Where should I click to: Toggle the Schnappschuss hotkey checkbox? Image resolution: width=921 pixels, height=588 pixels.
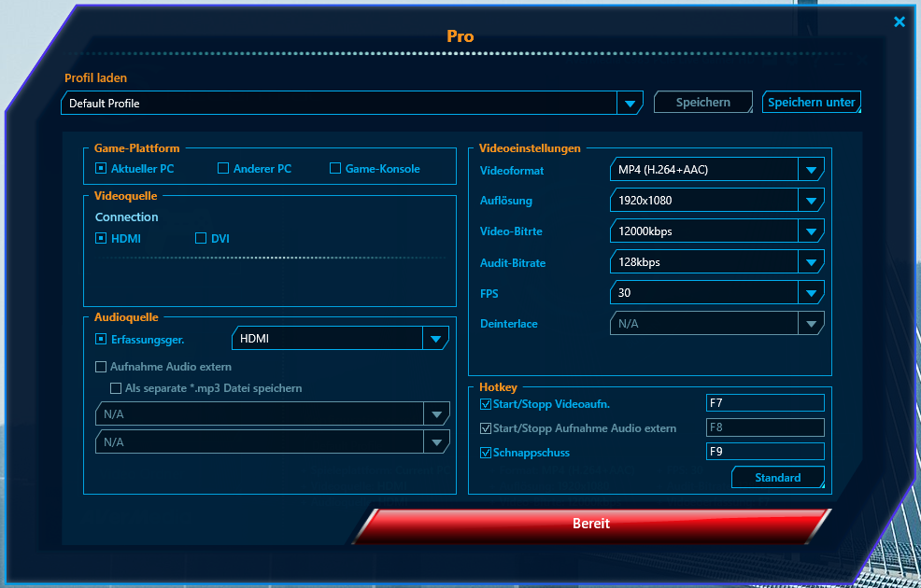click(x=486, y=453)
